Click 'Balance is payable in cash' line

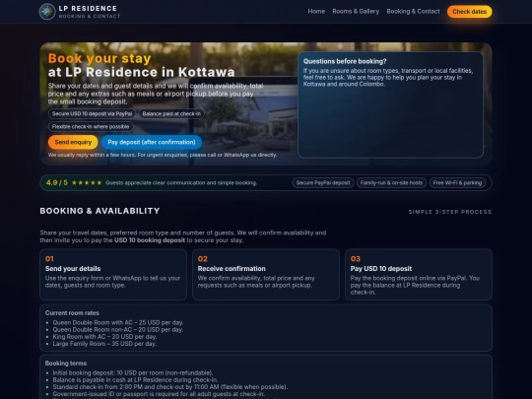(x=135, y=379)
